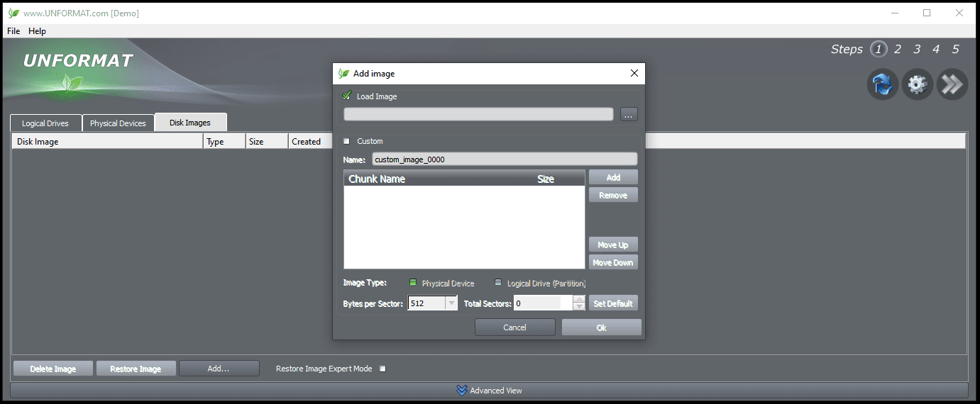Decrease Total Sectors with down arrow
980x404 pixels.
[579, 307]
